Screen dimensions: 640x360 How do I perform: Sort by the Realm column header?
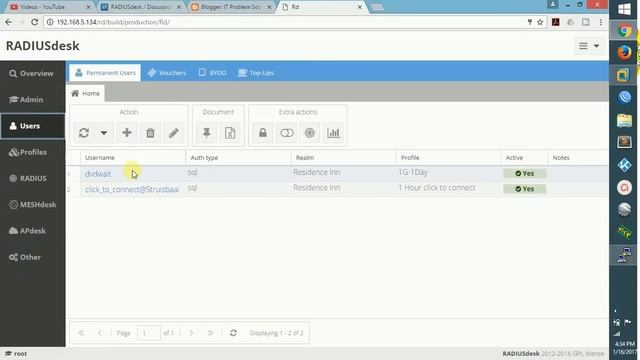coord(343,158)
